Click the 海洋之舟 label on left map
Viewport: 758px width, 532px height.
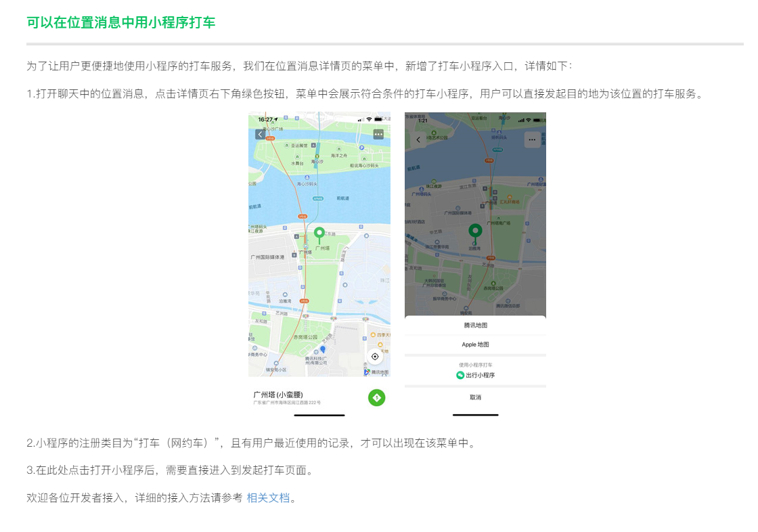click(339, 155)
